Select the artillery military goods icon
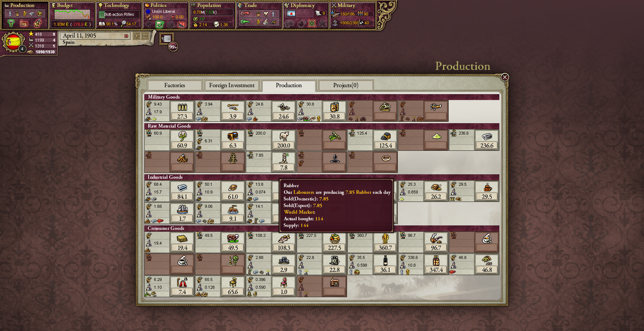The image size is (644, 331). 283,107
